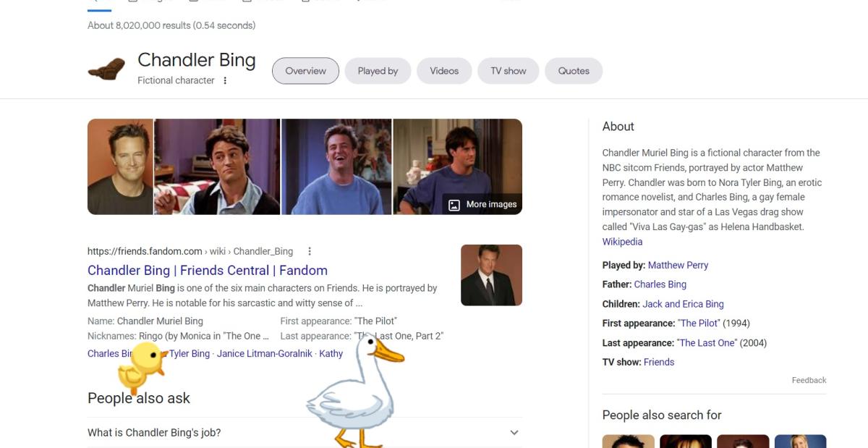Click the Feedback link below About panel
Image resolution: width=868 pixels, height=448 pixels.
pos(809,380)
